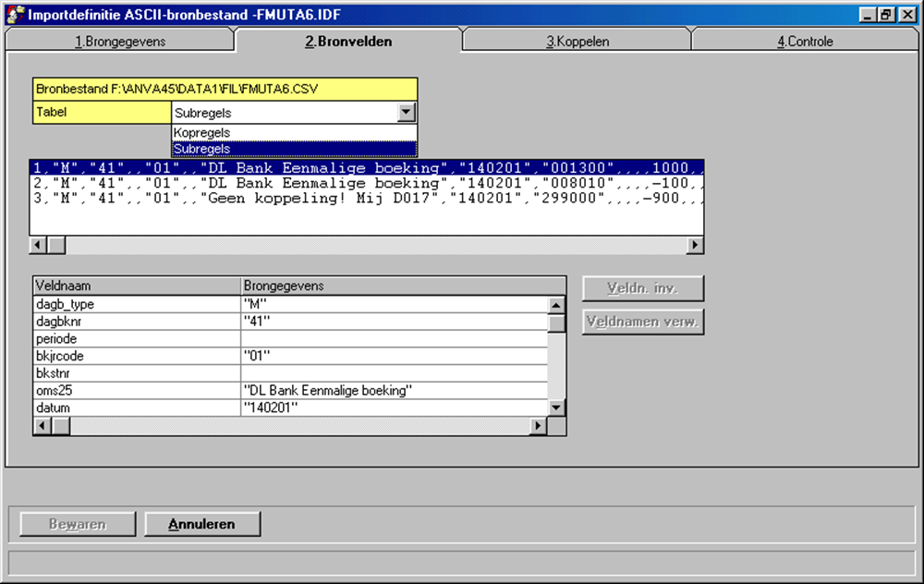This screenshot has width=924, height=584.
Task: Collapse the Tabel dropdown arrow
Action: click(406, 113)
